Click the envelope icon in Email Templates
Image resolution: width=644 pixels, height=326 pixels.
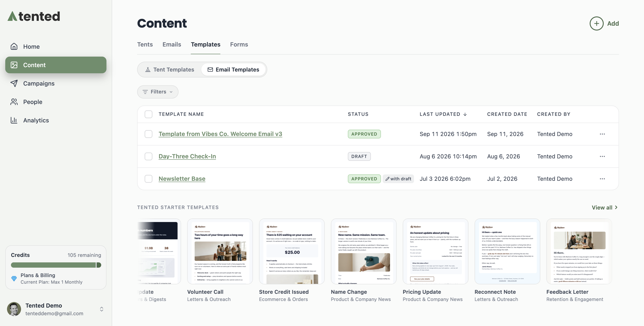click(x=210, y=70)
